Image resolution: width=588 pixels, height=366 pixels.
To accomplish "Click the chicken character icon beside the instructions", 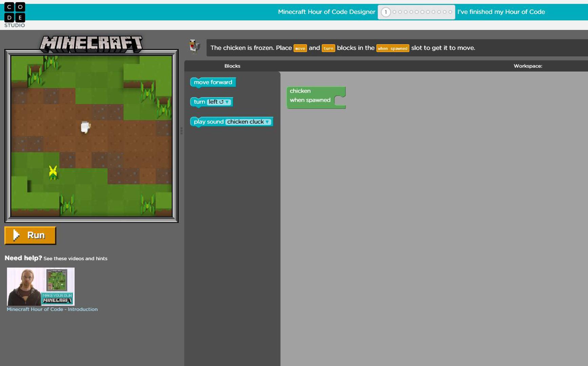I will (x=194, y=46).
